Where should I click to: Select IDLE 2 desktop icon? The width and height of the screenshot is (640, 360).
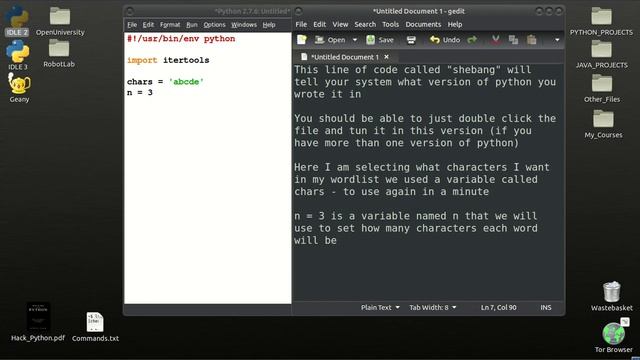[x=17, y=20]
